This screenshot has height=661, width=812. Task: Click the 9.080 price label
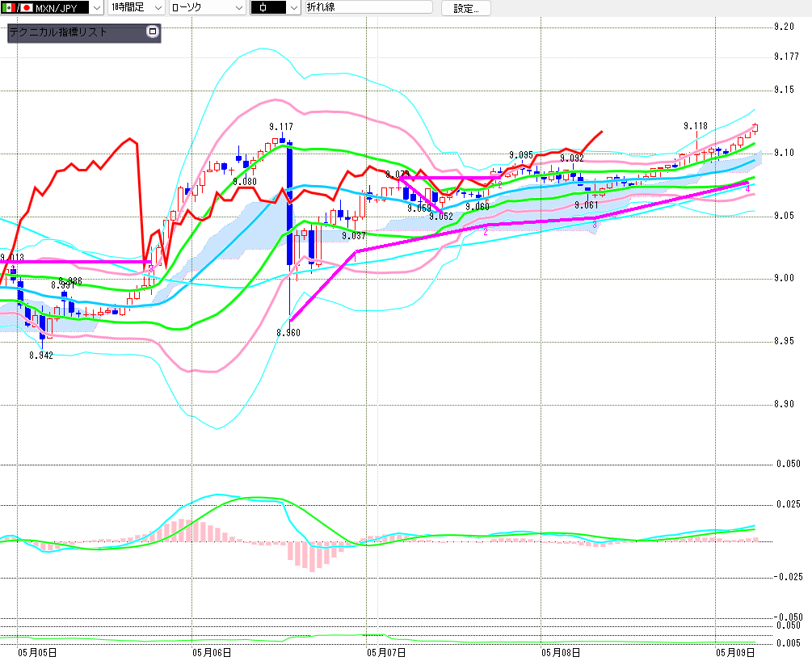pyautogui.click(x=245, y=181)
